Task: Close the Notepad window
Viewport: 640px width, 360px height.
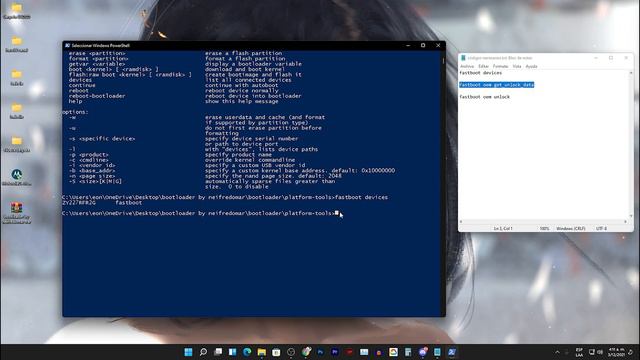Action: [626, 58]
